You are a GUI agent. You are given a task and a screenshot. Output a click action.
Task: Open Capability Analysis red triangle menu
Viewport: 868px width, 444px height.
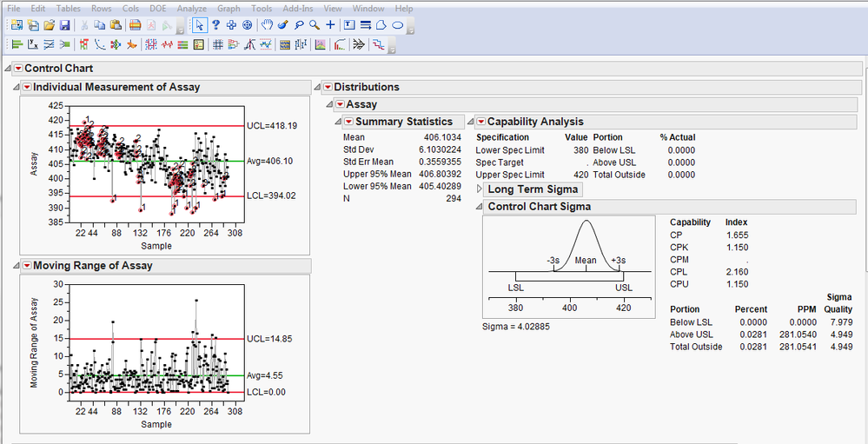point(480,122)
